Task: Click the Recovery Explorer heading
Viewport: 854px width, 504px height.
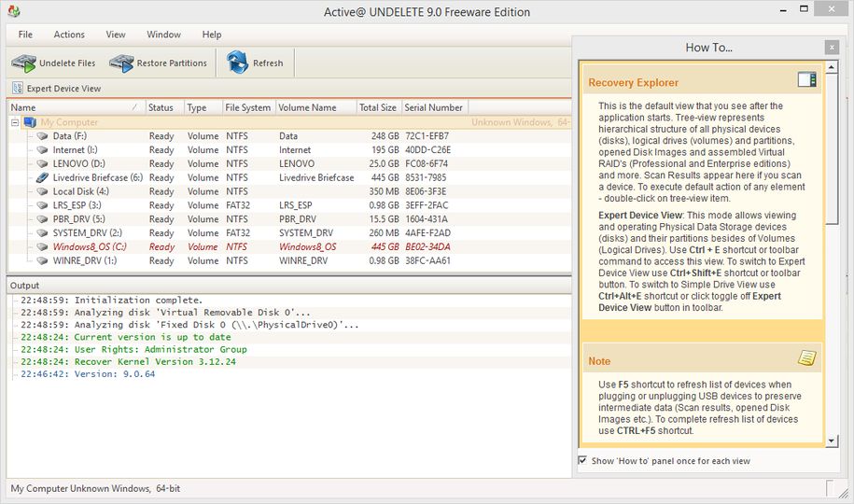Action: [634, 83]
